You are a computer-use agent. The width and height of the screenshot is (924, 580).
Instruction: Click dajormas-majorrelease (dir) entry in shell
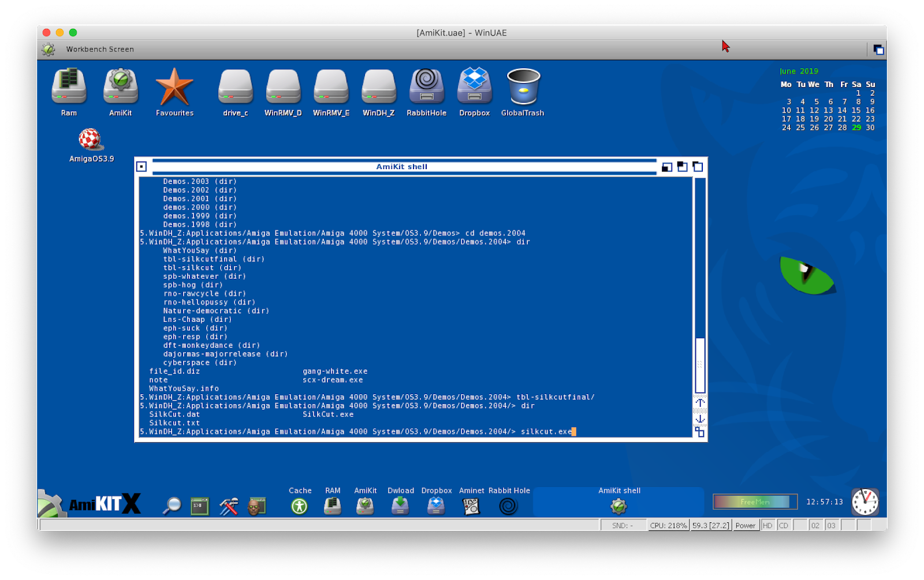(225, 354)
